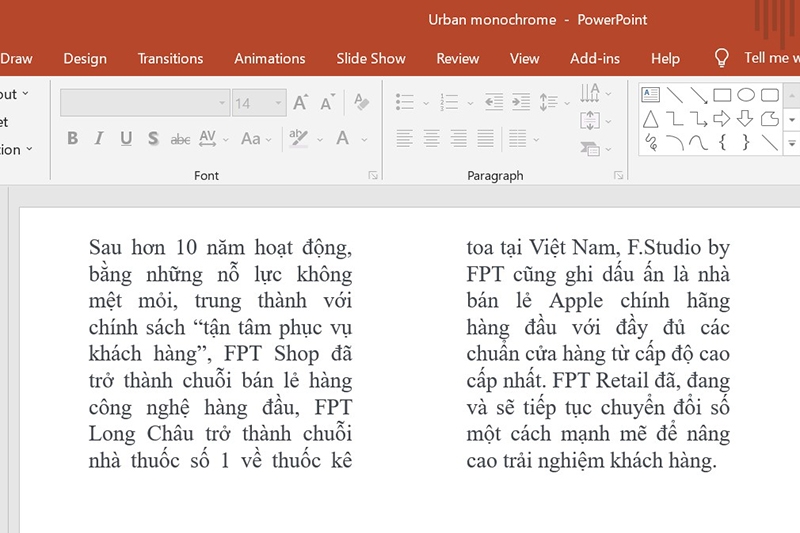Toggle Italic formatting
Screen dimensions: 800x533
pos(99,138)
